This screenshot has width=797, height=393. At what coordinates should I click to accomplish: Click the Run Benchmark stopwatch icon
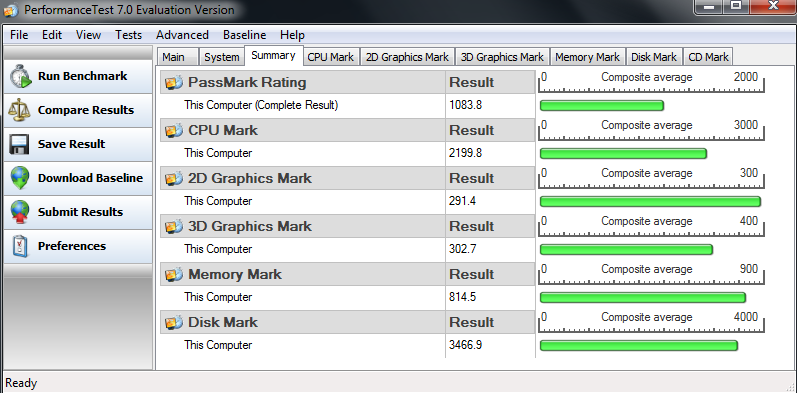coord(20,76)
